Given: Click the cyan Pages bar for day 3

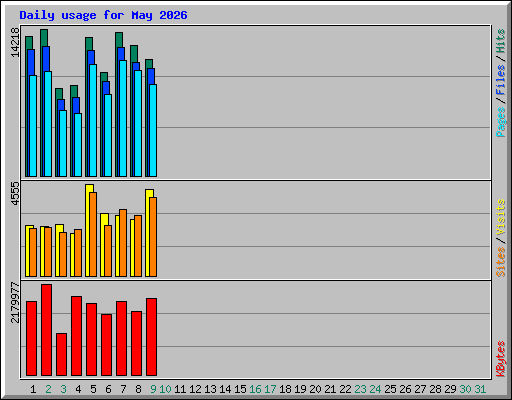Looking at the screenshot, I should 63,144.
